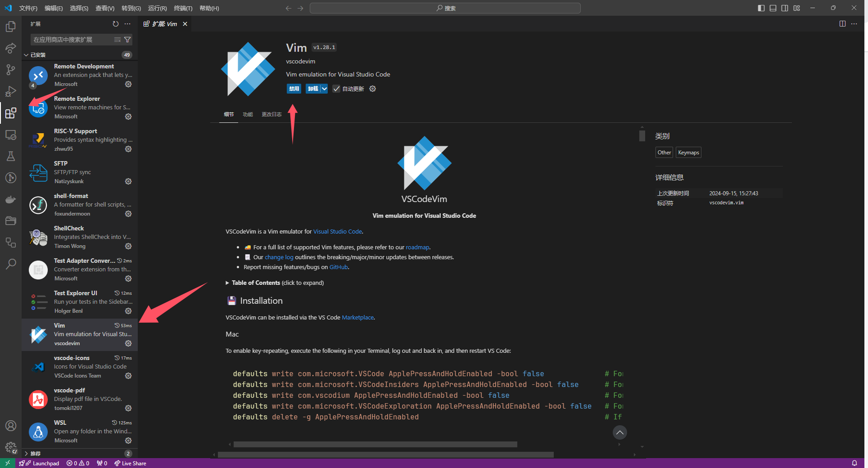Open the 终端(T) menu
The image size is (868, 468).
pos(183,8)
